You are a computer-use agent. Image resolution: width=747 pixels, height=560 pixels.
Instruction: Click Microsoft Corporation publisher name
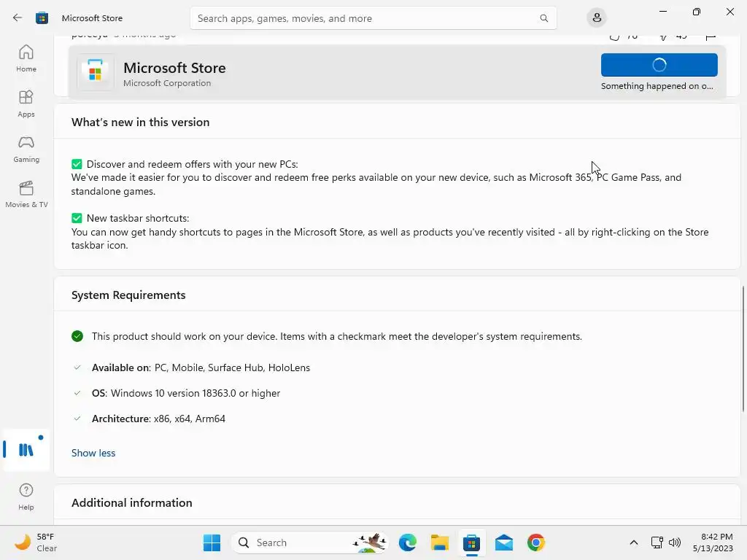click(x=167, y=83)
